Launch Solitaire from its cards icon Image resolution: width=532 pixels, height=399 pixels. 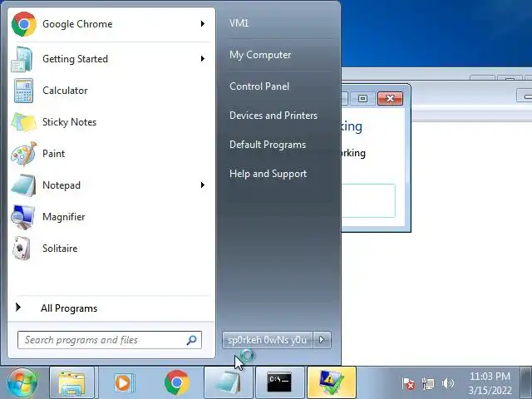click(22, 249)
